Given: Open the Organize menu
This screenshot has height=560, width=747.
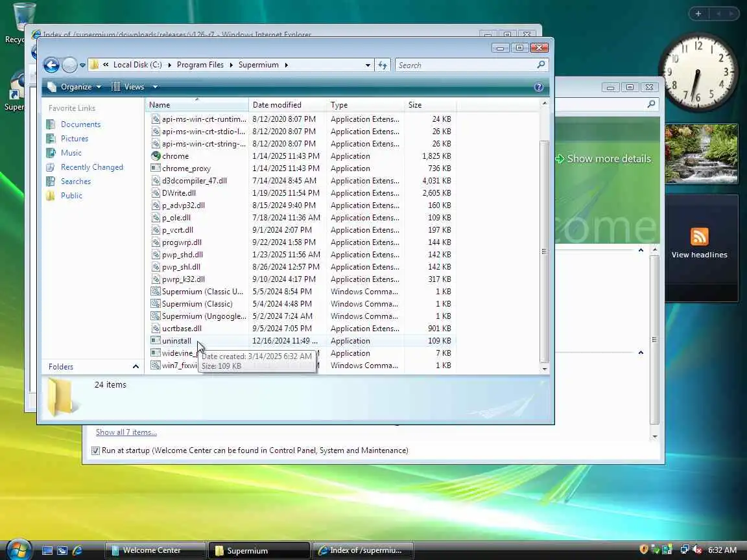Looking at the screenshot, I should coord(75,87).
